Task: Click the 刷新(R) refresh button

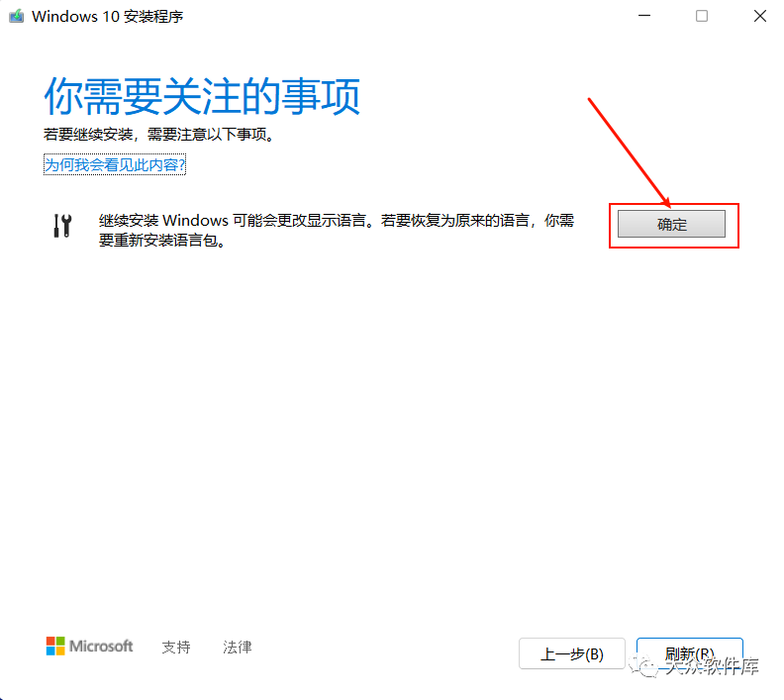Action: pyautogui.click(x=690, y=653)
